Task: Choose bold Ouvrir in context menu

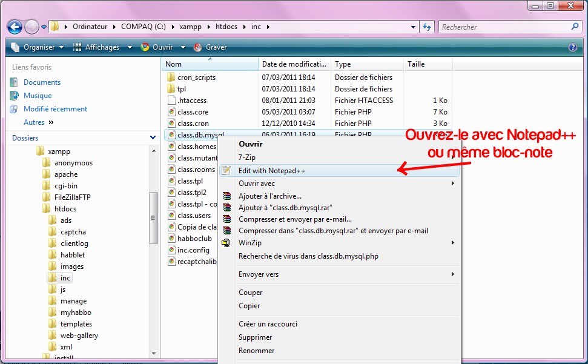Action: pyautogui.click(x=251, y=144)
